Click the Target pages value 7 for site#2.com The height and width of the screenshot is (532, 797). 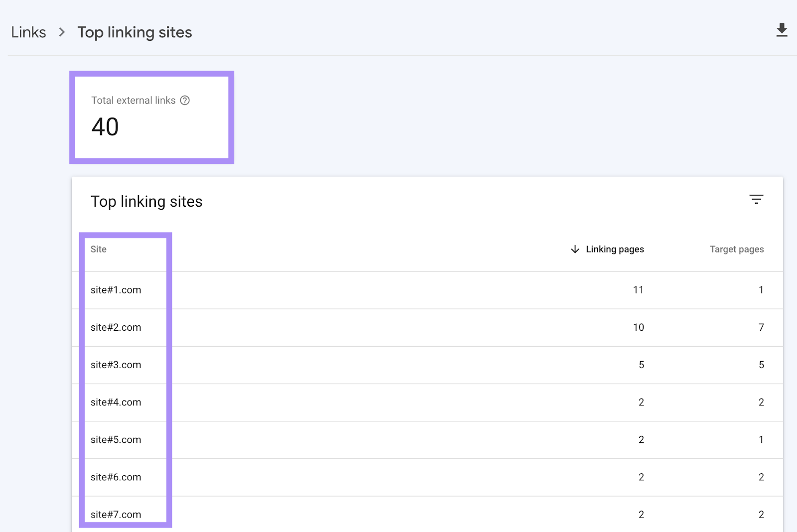(762, 327)
